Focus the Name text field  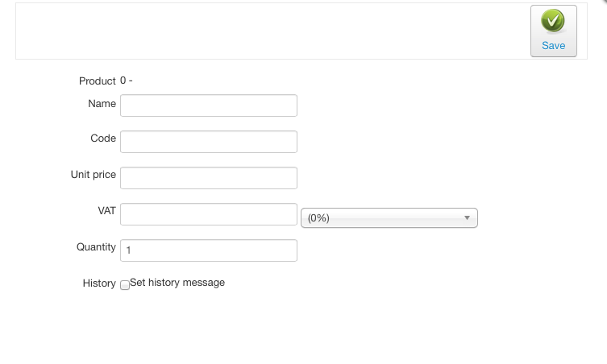point(209,105)
